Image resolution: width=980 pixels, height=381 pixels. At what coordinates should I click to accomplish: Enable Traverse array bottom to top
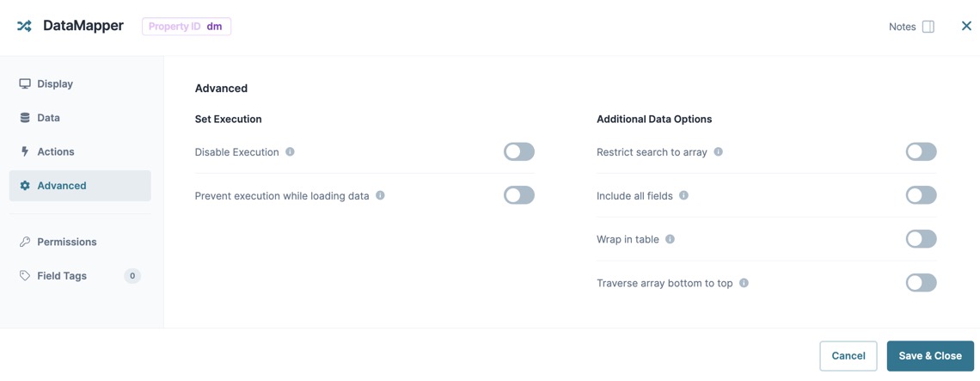(x=922, y=283)
